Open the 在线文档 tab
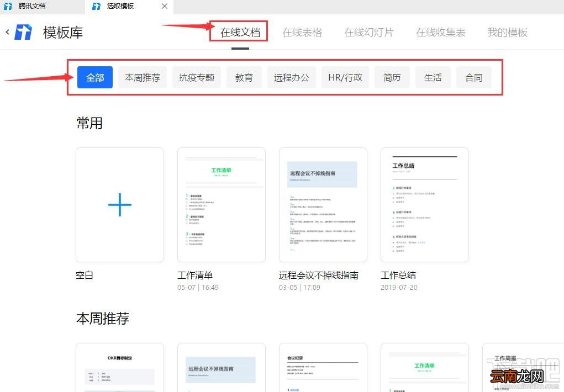564x392 pixels. coord(240,33)
